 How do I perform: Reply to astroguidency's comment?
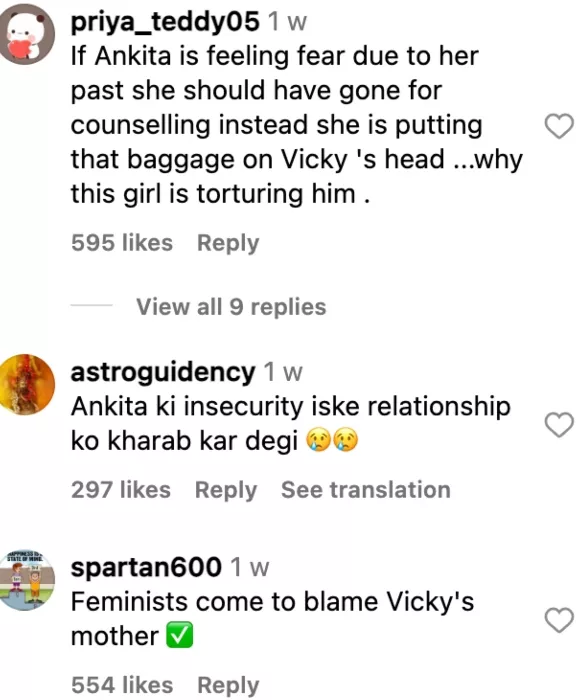tap(226, 490)
